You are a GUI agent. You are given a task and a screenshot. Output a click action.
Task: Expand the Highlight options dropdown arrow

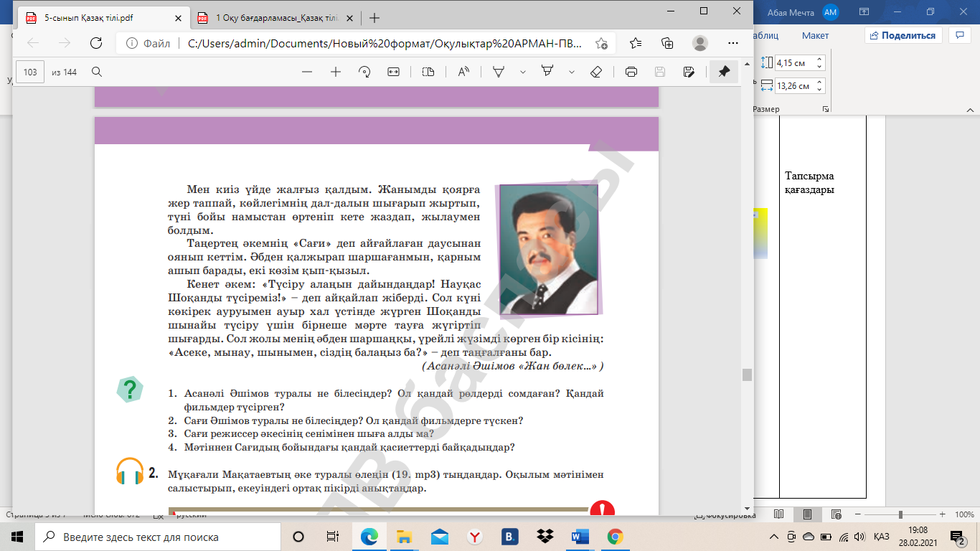coord(572,72)
